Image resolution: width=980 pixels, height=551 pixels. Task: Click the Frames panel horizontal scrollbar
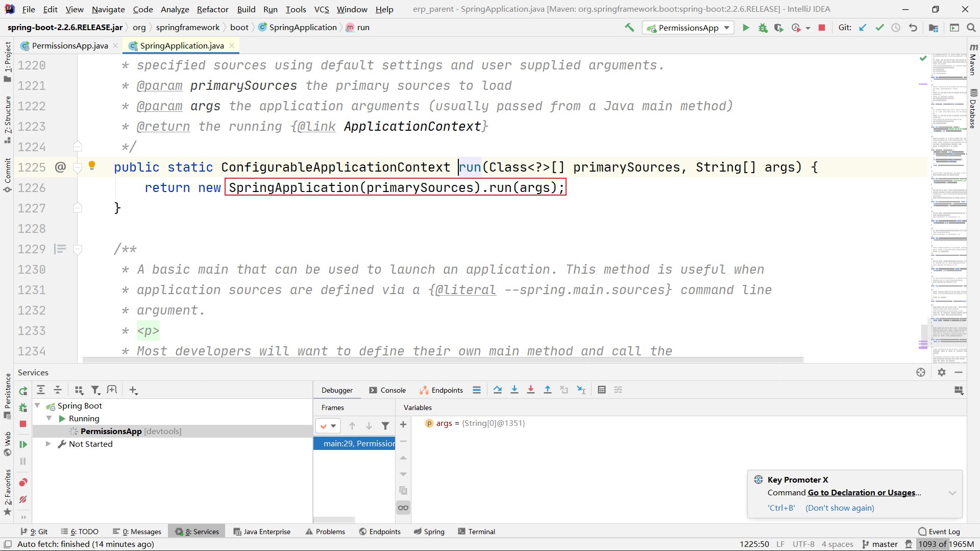(334, 519)
